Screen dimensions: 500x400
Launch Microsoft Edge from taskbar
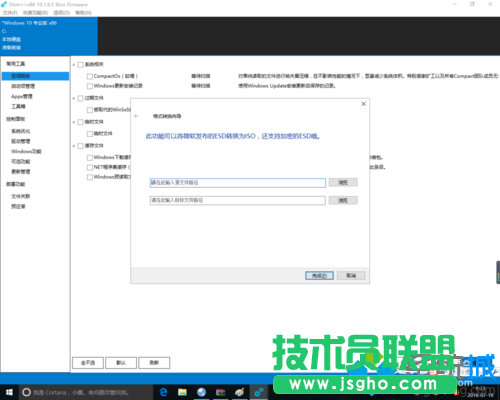[x=163, y=392]
